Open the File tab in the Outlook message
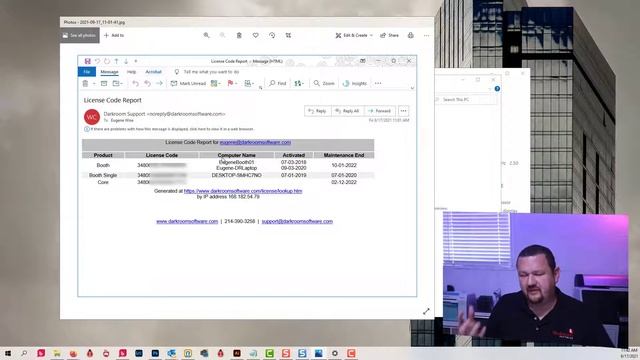The width and height of the screenshot is (640, 360). coord(87,72)
